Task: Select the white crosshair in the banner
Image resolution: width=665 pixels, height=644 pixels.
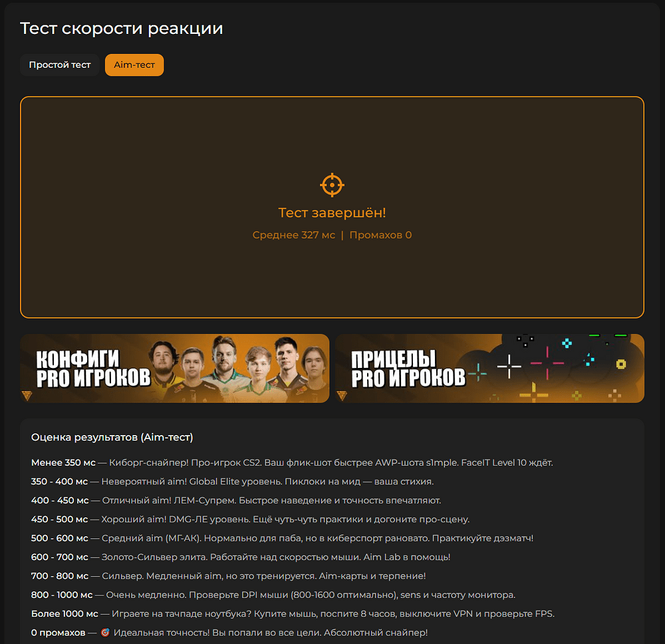Action: click(509, 367)
